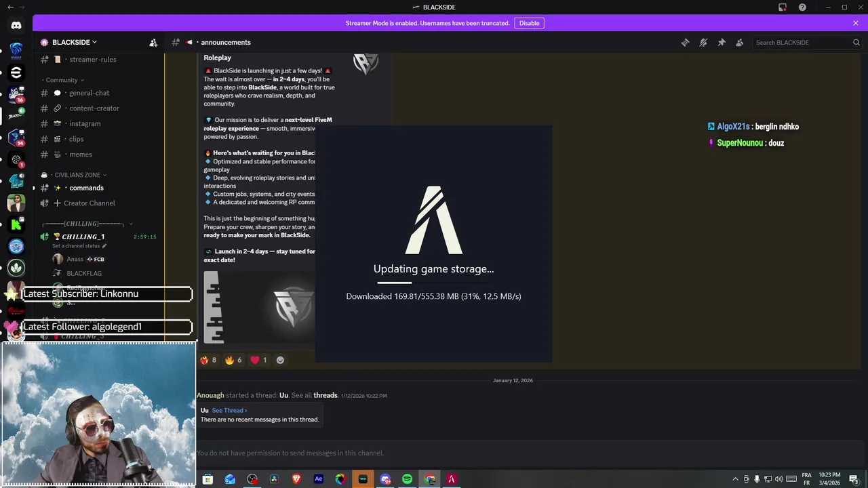Open the See Thread link

(229, 410)
